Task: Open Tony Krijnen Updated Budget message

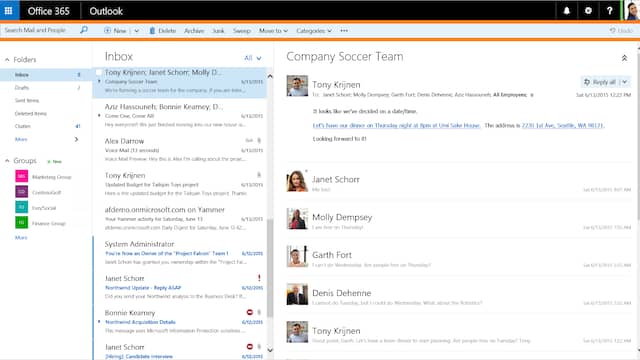Action: 180,184
